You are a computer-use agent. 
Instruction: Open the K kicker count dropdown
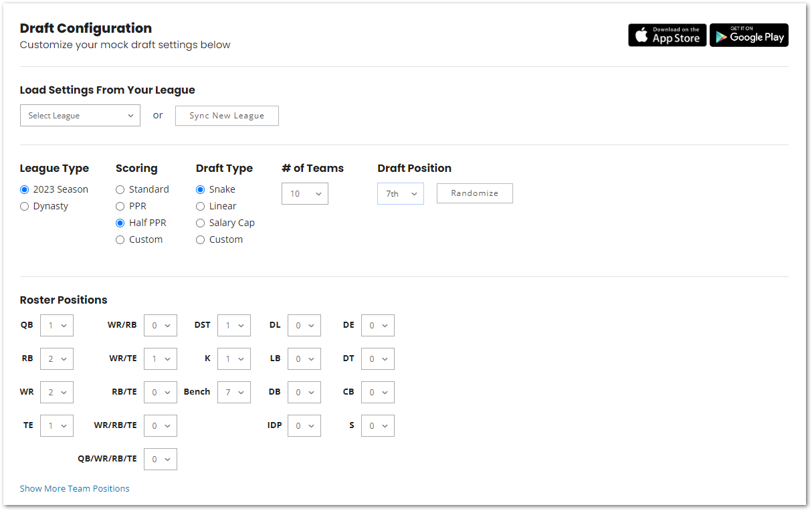[234, 359]
